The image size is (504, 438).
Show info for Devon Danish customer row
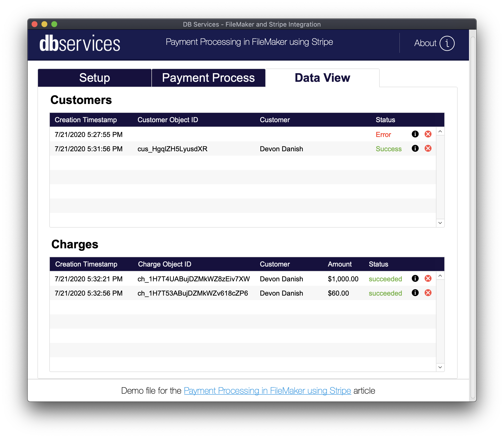coord(415,148)
